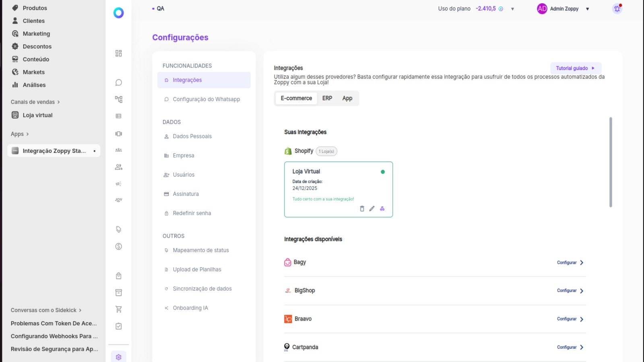Expand the Uso do plano dropdown arrow
The height and width of the screenshot is (362, 644).
(512, 9)
